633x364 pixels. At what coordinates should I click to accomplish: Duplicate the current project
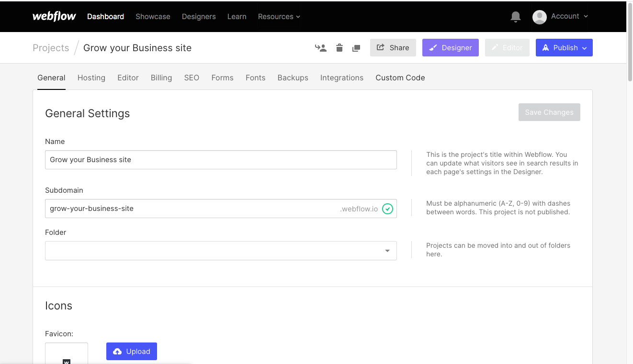(356, 47)
